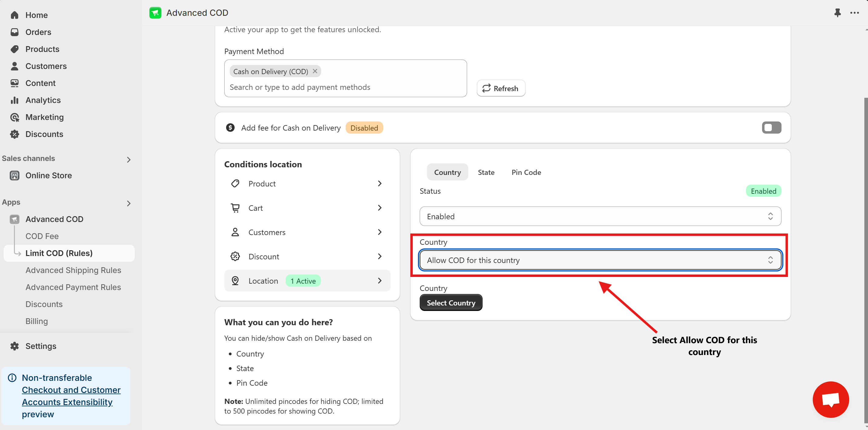Viewport: 868px width, 430px height.
Task: Click the Marketing target icon
Action: 15,117
